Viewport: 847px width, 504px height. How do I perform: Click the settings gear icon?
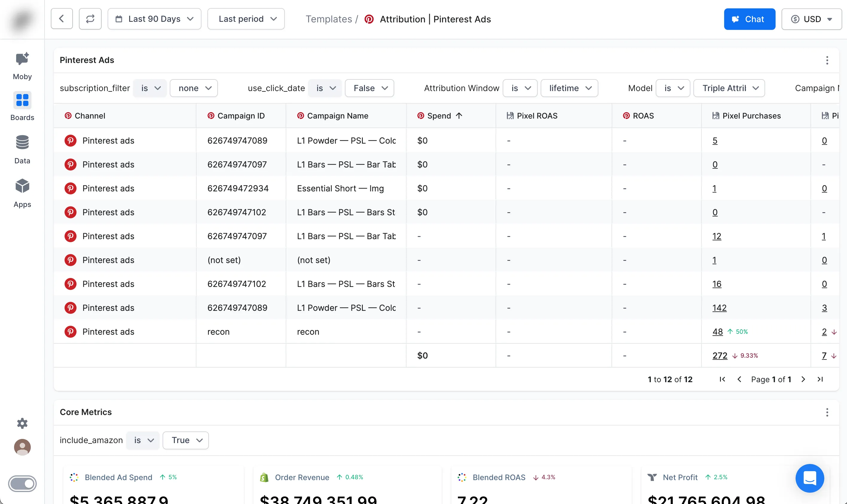tap(22, 423)
